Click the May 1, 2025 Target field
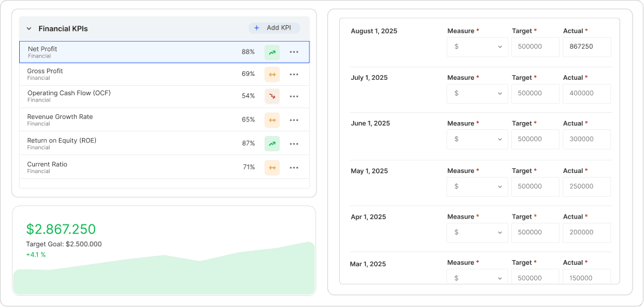Viewport: 644px width, 307px height. click(535, 186)
